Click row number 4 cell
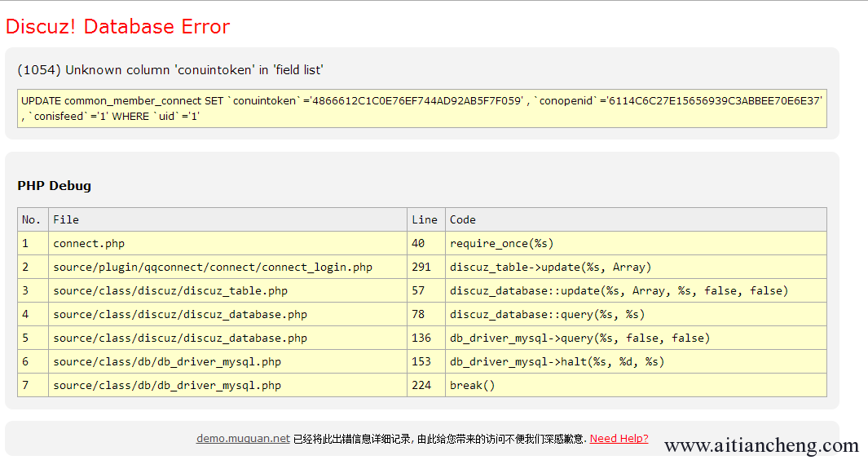Screen dimensions: 868x460 (33, 314)
